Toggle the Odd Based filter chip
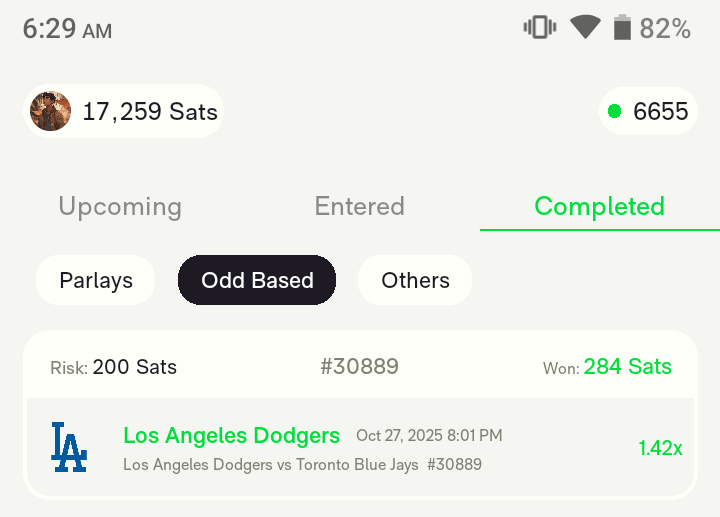720x517 pixels. (x=257, y=280)
